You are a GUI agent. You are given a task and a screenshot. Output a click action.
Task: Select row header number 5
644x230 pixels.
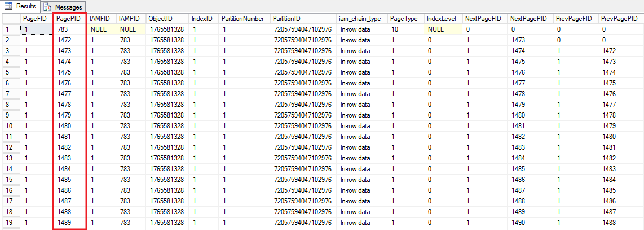[x=11, y=72]
